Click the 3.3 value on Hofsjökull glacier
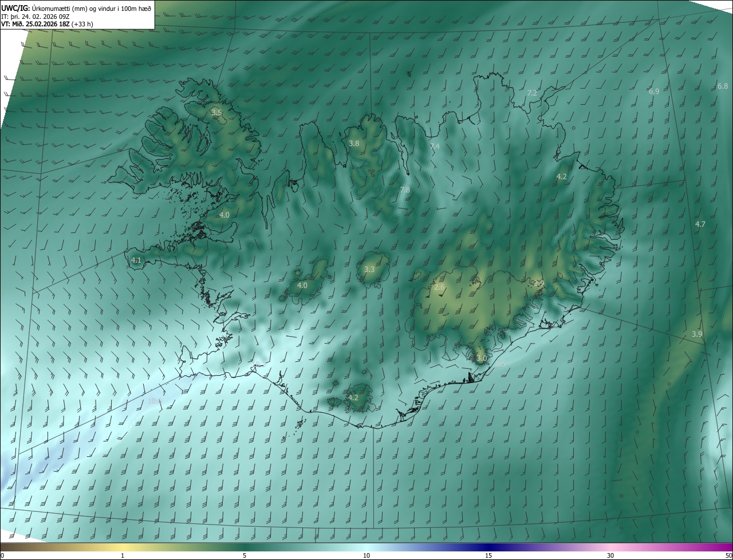This screenshot has width=733, height=560. 369,269
